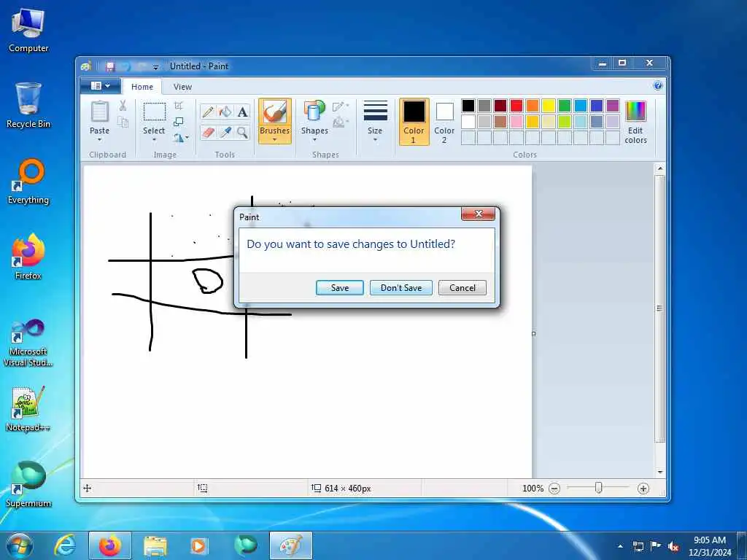This screenshot has width=747, height=560.
Task: Pick the orange color swatch
Action: coord(533,105)
